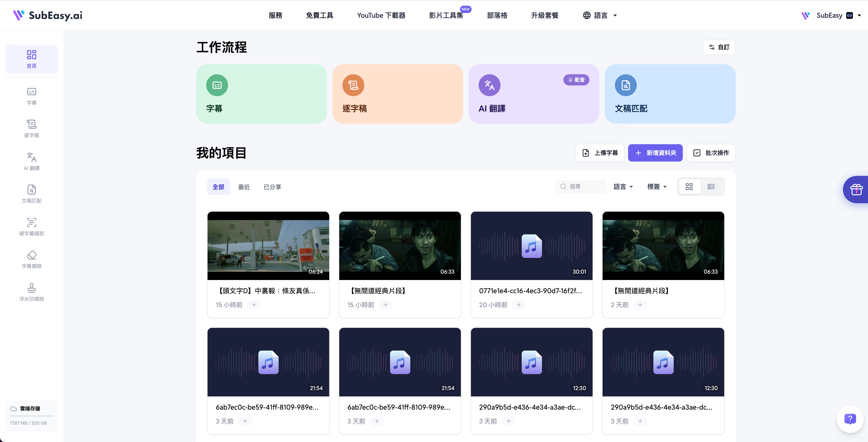Open 服務 in the top navigation
868x442 pixels.
click(275, 15)
